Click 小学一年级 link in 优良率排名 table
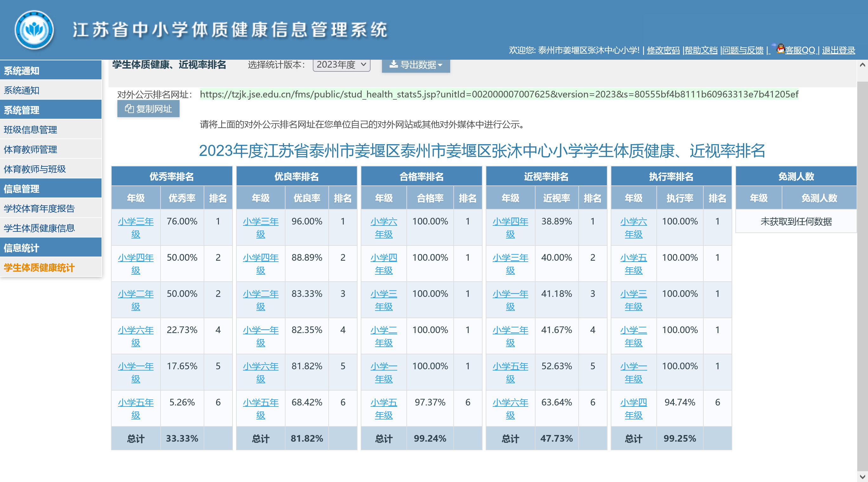 (260, 336)
